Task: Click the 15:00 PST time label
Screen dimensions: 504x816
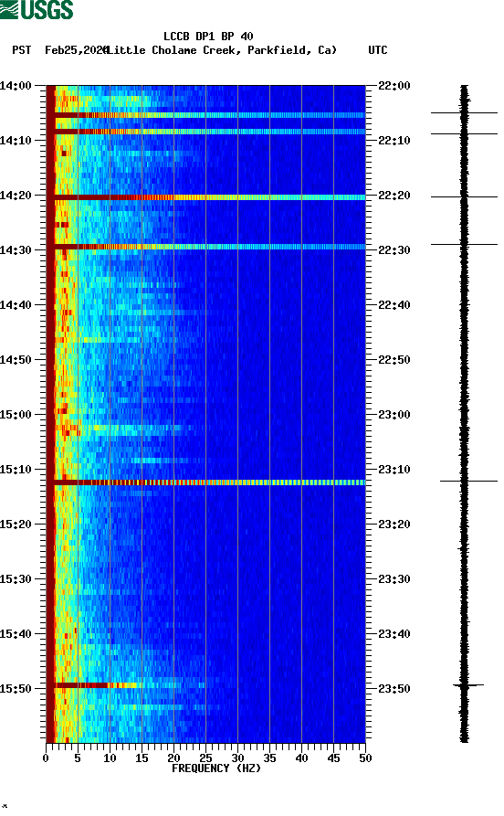Action: [x=16, y=414]
